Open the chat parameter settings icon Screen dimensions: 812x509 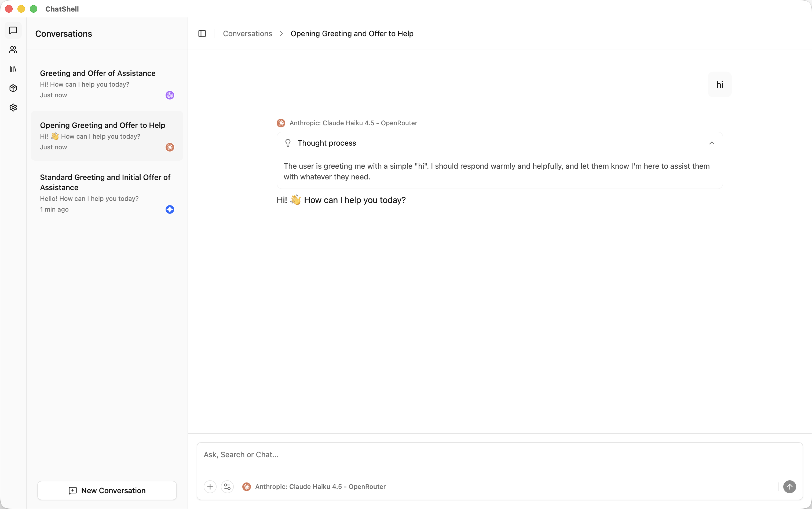(228, 486)
